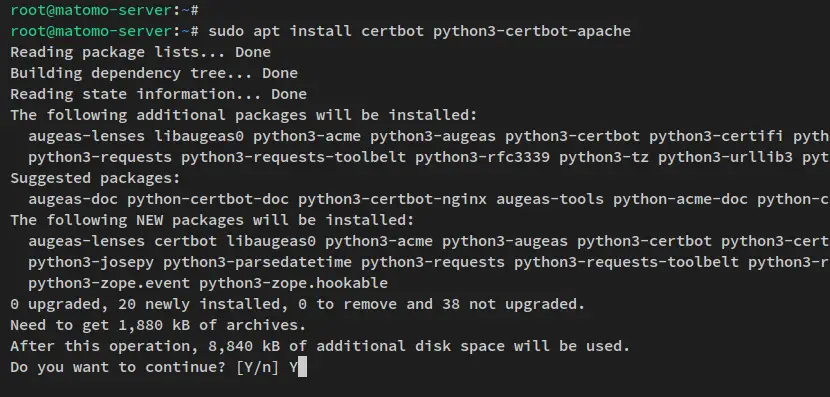Click "python3-zope.hookable" package name
Screen dimensions: 830x397
pyautogui.click(x=293, y=283)
